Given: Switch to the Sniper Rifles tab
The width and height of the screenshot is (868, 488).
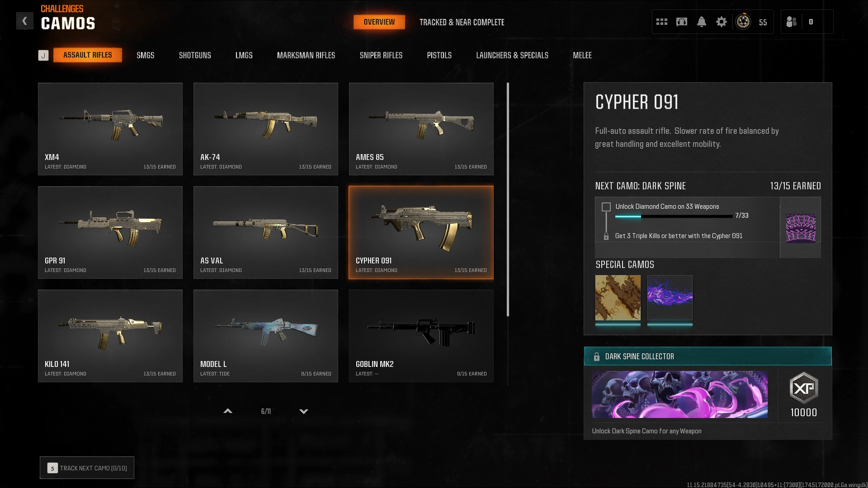Looking at the screenshot, I should pos(381,55).
